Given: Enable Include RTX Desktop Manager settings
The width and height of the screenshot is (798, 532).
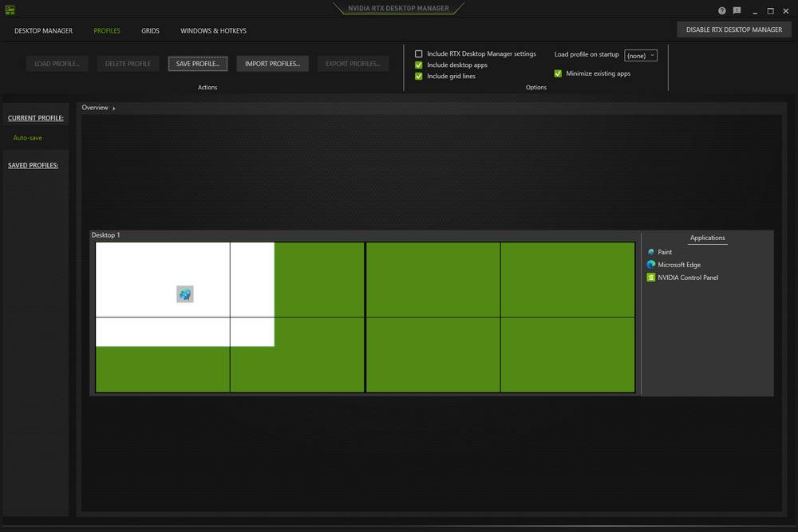Looking at the screenshot, I should (419, 53).
